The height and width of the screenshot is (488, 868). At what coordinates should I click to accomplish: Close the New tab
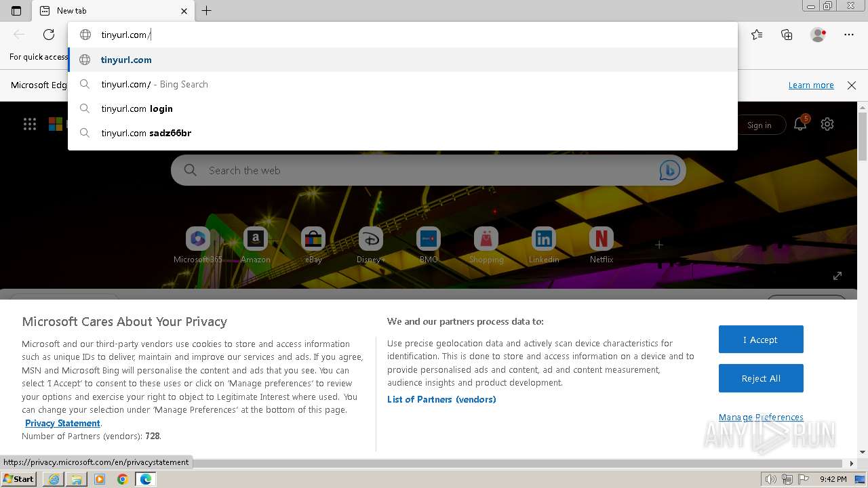pos(184,11)
